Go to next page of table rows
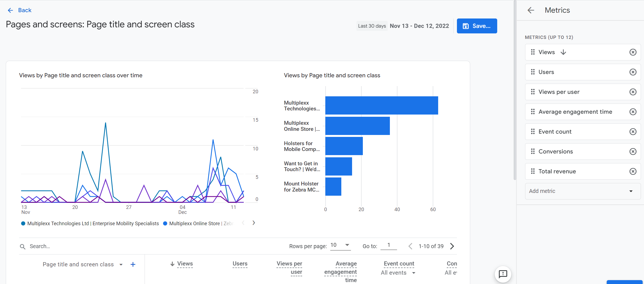Viewport: 644px width, 284px height. click(x=452, y=246)
